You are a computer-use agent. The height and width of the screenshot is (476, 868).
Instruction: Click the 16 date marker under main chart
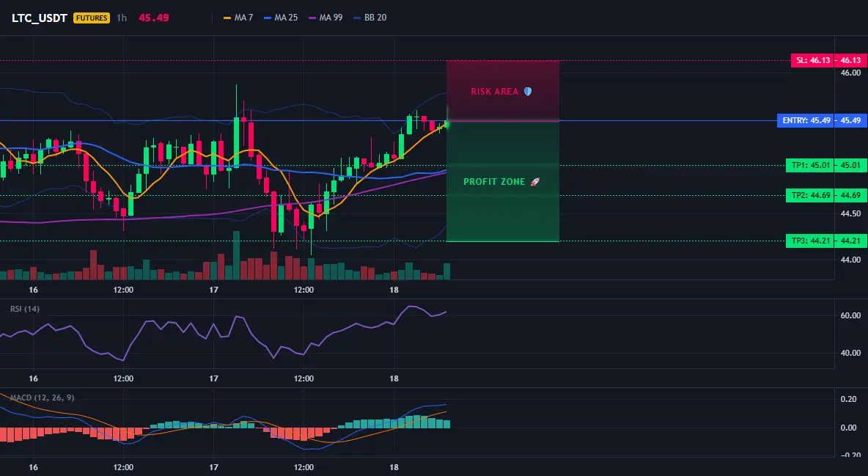click(x=33, y=290)
